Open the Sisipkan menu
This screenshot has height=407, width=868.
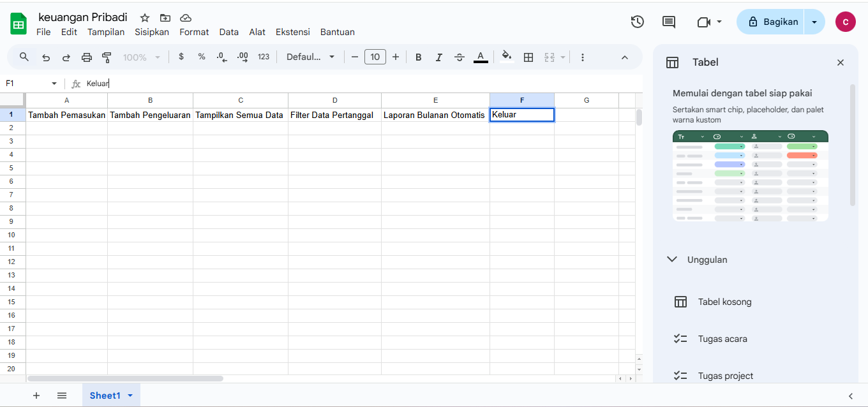(x=152, y=32)
